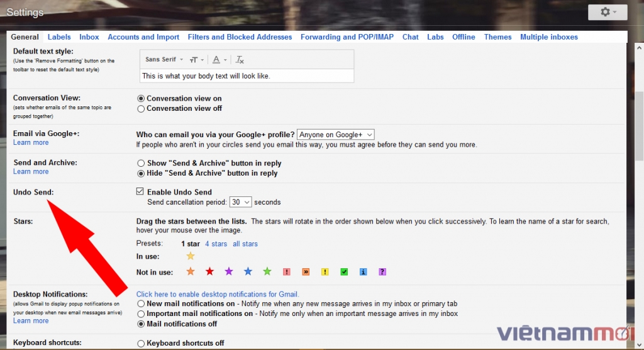Open the settings gear menu
This screenshot has width=644, height=350.
click(x=608, y=13)
